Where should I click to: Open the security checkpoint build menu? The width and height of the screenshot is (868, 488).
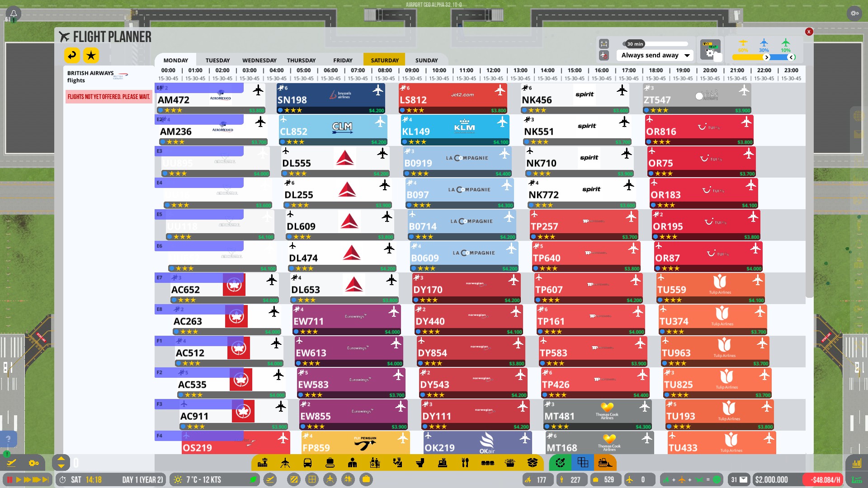[398, 463]
